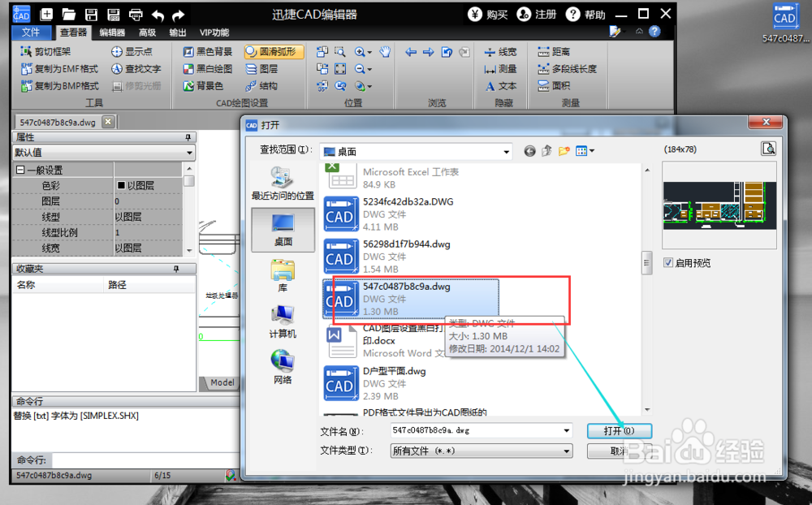Toggle the 启用预览 checkbox
The image size is (812, 505).
coord(668,262)
